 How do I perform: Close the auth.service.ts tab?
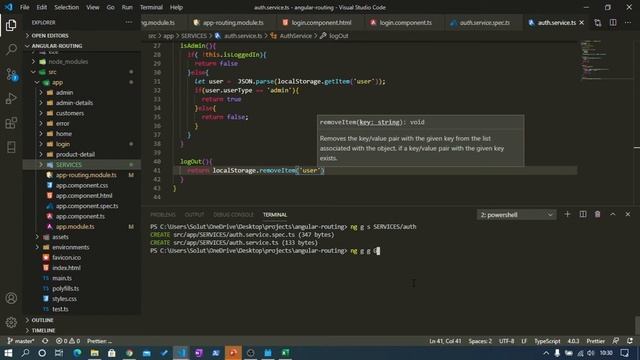pos(582,23)
